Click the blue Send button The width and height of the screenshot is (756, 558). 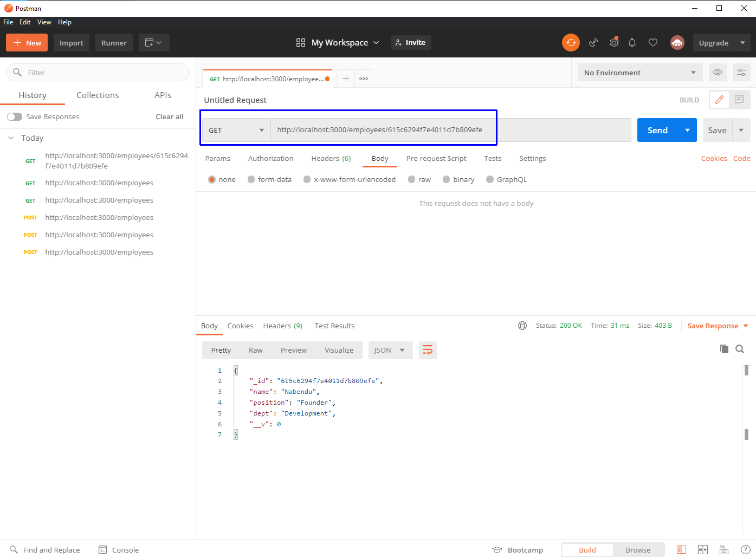click(x=657, y=130)
